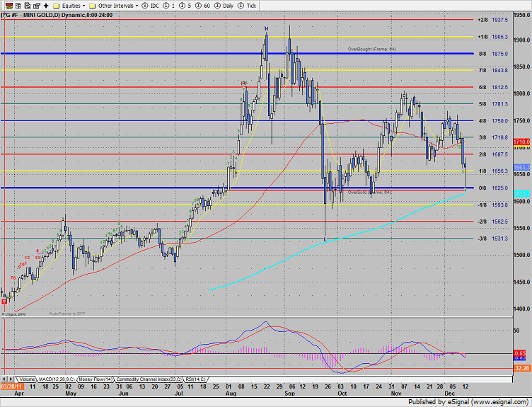Click the H high marker above August peak

click(267, 29)
